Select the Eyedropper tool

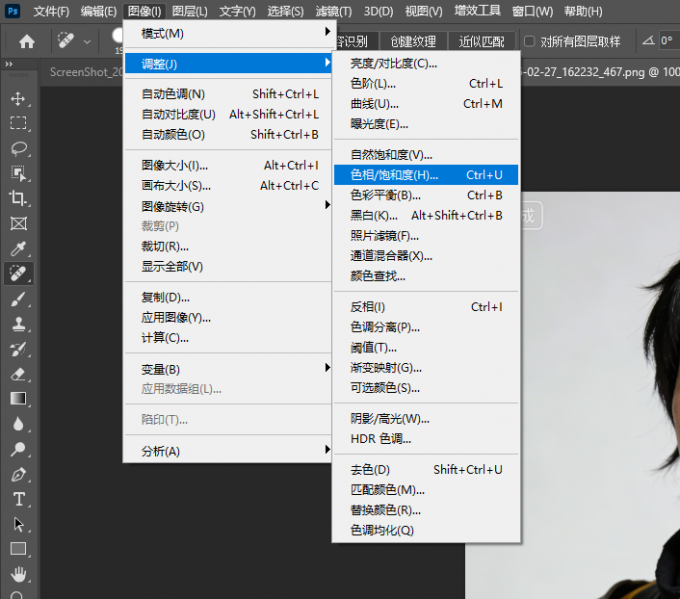coord(18,249)
